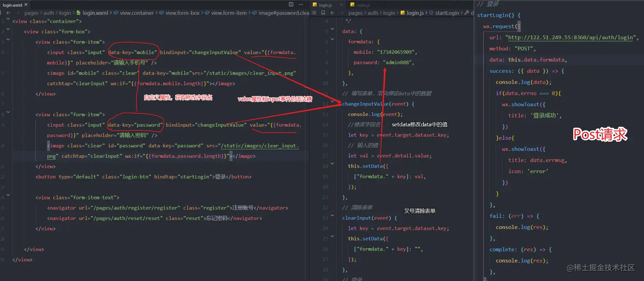This screenshot has height=281, width=644.
Task: Click console.log(event) in changeInputValue
Action: pyautogui.click(x=375, y=114)
